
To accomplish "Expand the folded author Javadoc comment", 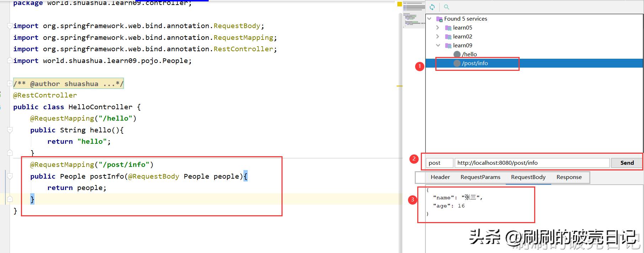I will 10,84.
